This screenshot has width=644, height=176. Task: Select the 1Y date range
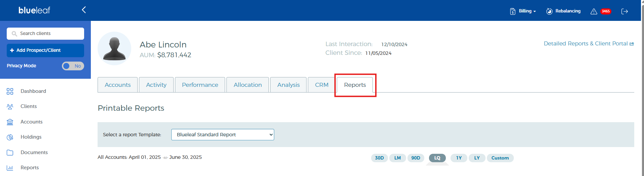pos(459,158)
